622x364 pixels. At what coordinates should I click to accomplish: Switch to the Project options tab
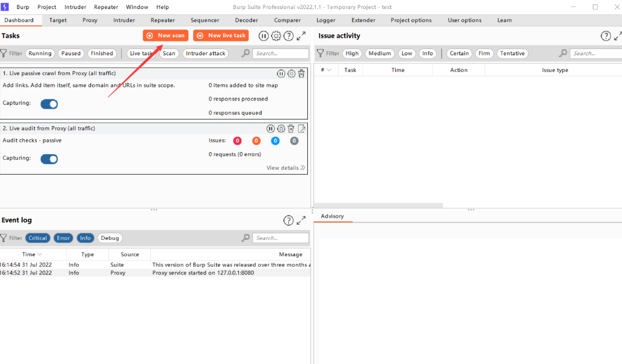411,20
